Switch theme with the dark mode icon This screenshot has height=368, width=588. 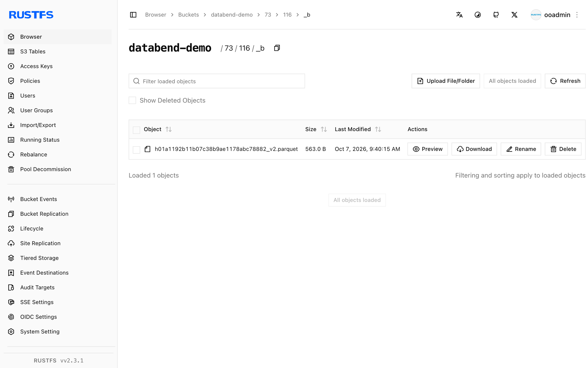[477, 15]
